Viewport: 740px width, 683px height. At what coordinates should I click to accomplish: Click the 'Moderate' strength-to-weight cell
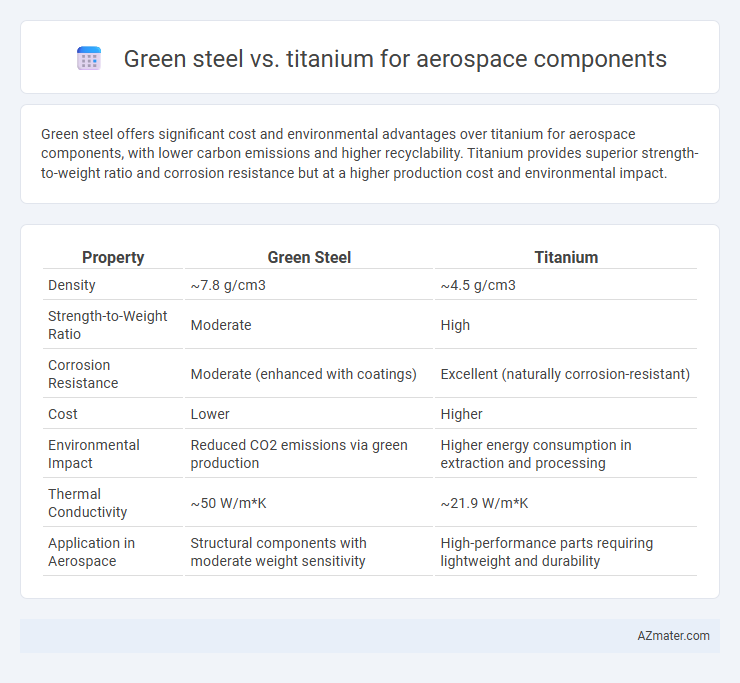click(x=221, y=325)
